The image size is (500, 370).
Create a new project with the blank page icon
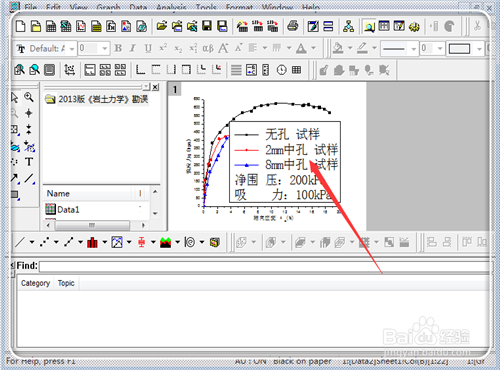[21, 26]
